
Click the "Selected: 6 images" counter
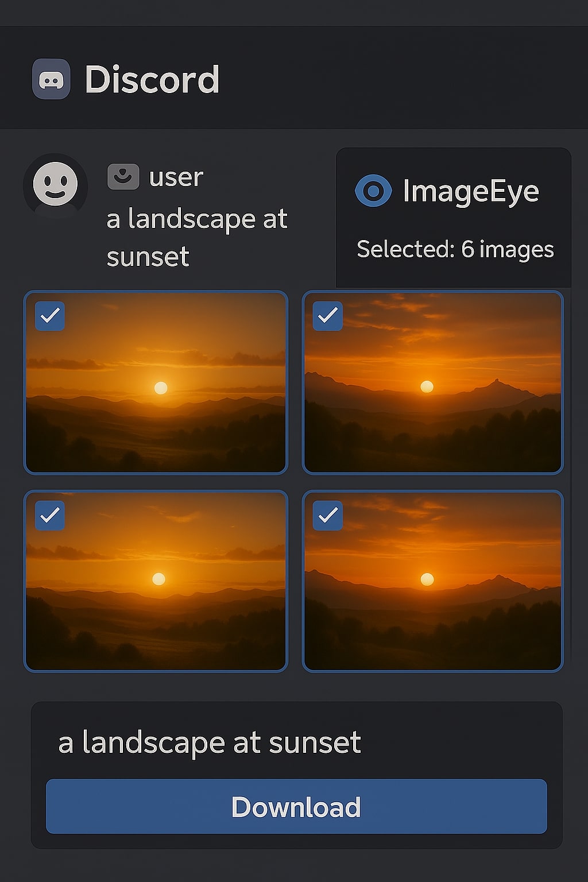click(x=455, y=249)
